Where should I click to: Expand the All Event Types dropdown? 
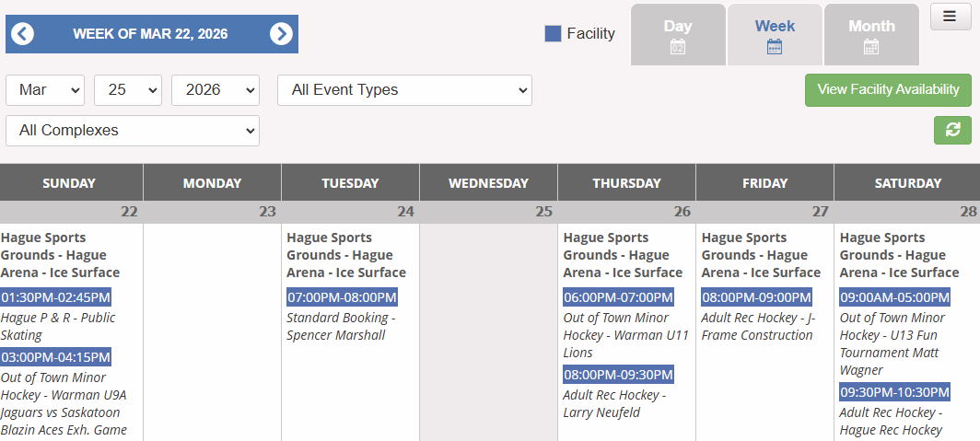click(x=404, y=90)
